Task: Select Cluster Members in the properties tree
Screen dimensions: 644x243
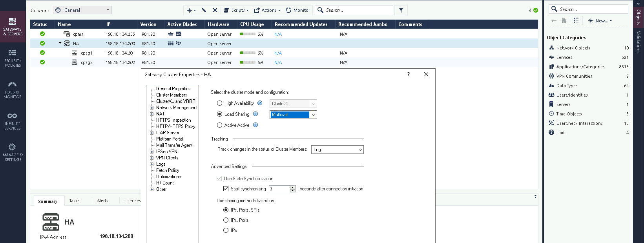Action: pyautogui.click(x=171, y=95)
